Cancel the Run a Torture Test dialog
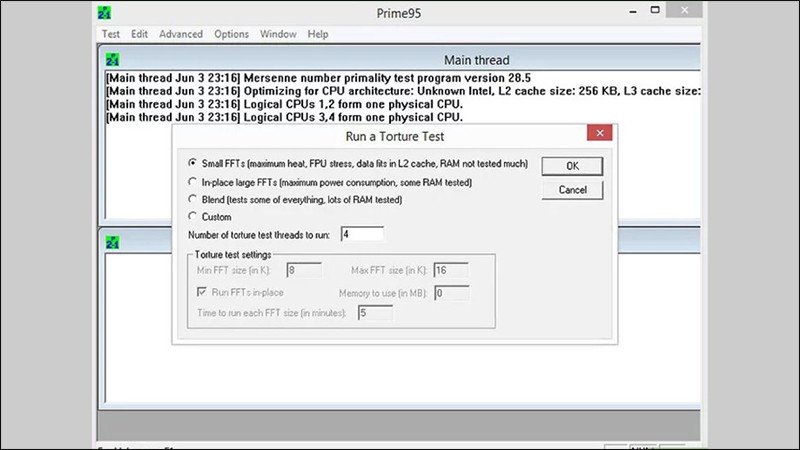Image resolution: width=800 pixels, height=450 pixels. 572,190
